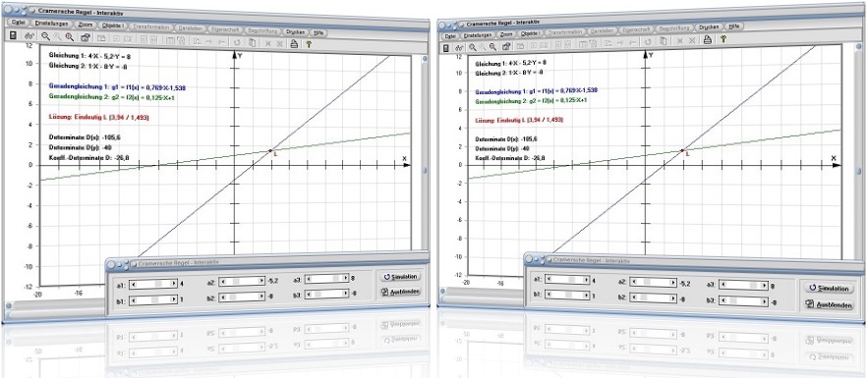868x378 pixels.
Task: Click the printer icon in right window toolbar
Action: pos(707,39)
